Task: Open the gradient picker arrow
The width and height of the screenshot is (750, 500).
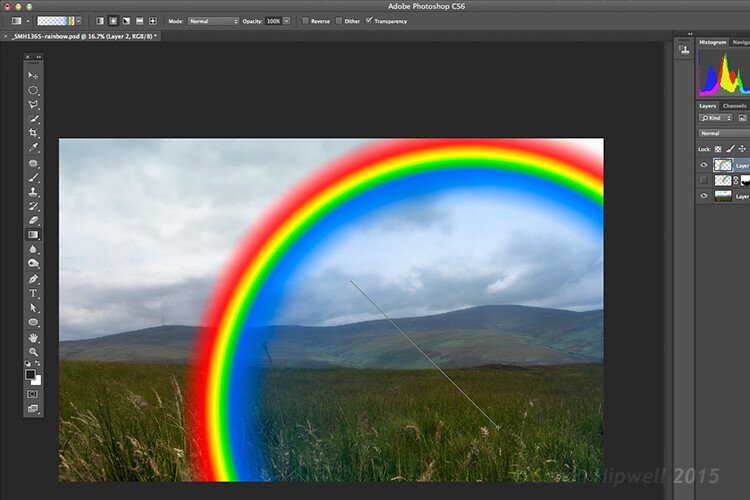Action: (78, 21)
